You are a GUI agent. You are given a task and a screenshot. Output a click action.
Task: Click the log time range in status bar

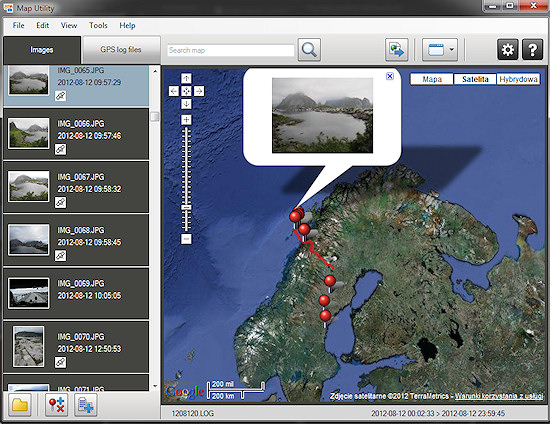(x=438, y=413)
